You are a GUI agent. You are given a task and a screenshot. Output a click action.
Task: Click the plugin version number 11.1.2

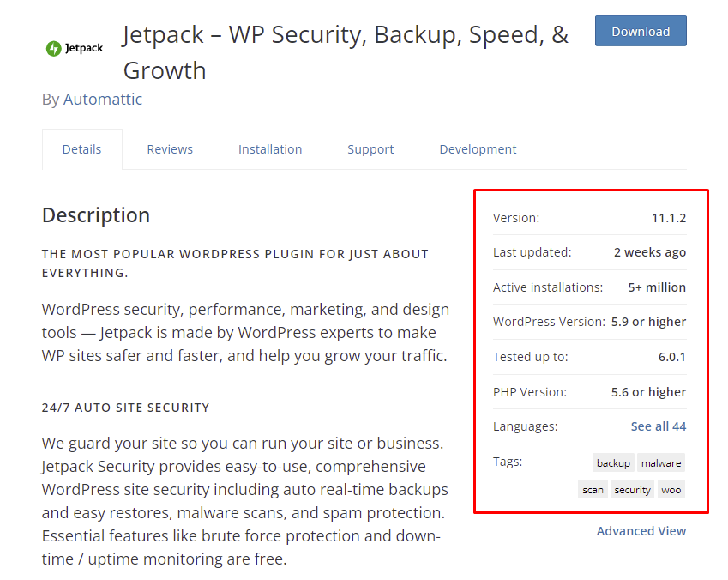pos(671,217)
